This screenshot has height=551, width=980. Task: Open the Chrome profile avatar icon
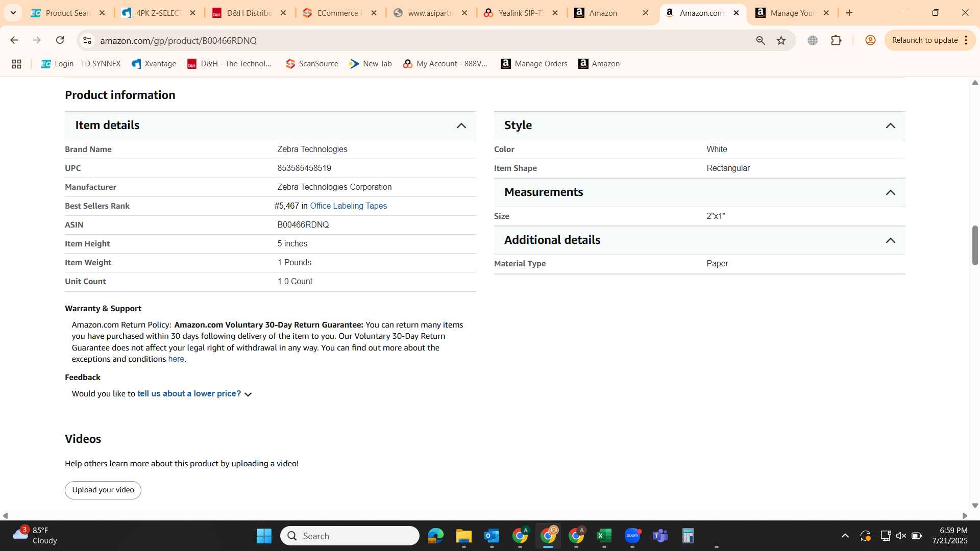click(x=870, y=40)
